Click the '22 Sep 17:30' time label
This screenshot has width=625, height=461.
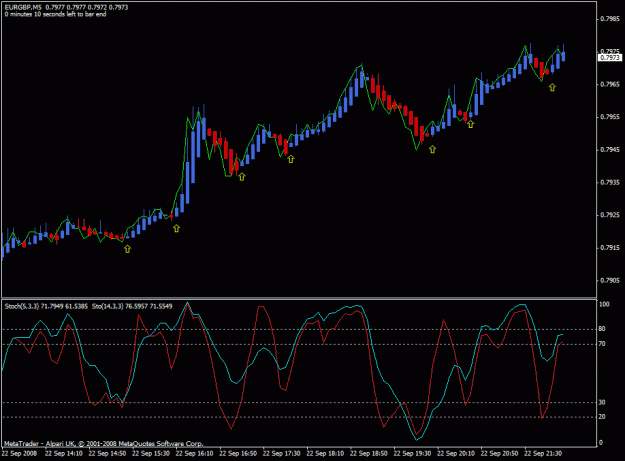point(281,453)
